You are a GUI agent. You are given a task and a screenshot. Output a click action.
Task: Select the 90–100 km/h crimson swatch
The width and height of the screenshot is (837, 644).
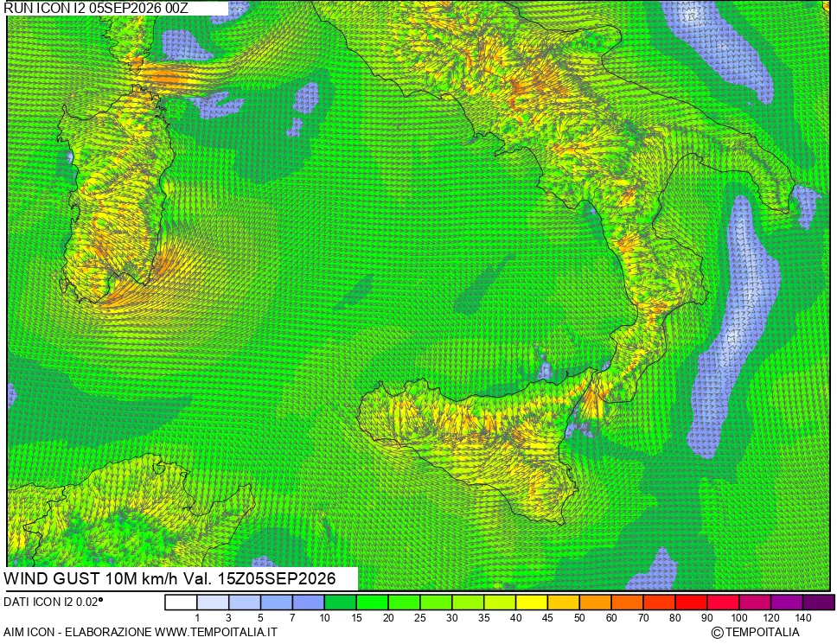pyautogui.click(x=724, y=603)
